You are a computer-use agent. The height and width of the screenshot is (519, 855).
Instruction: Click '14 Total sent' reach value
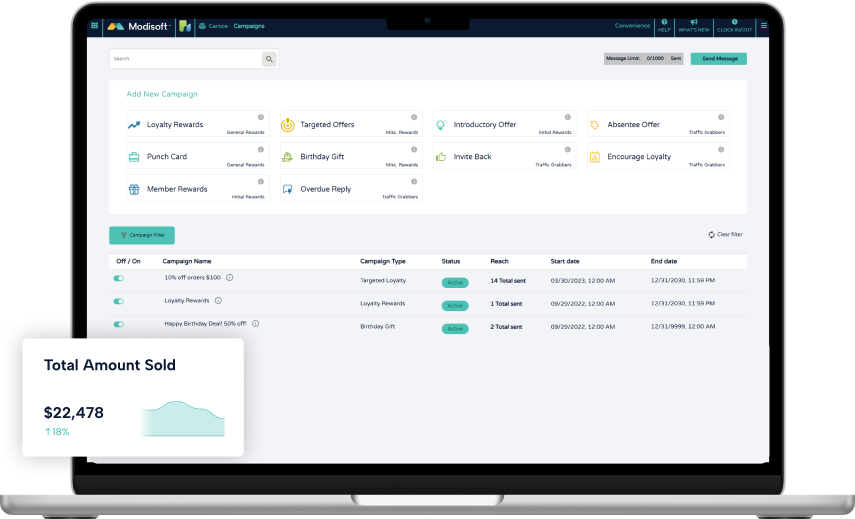click(x=508, y=281)
